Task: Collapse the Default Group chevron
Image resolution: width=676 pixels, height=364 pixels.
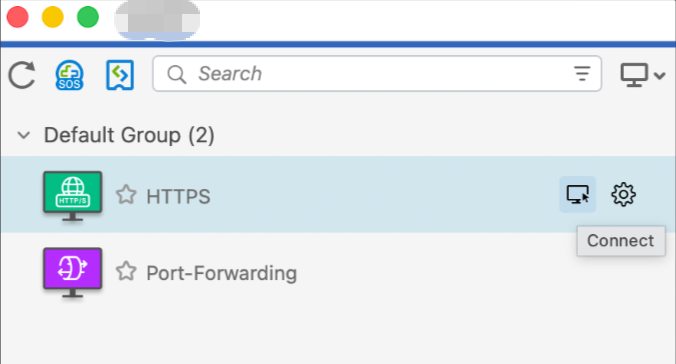Action: [24, 135]
